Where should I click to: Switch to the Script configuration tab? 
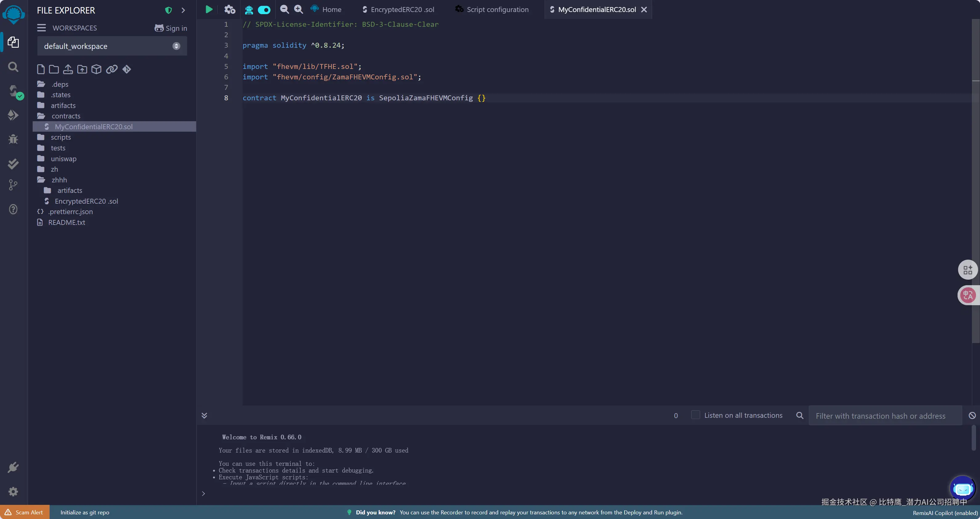(497, 10)
